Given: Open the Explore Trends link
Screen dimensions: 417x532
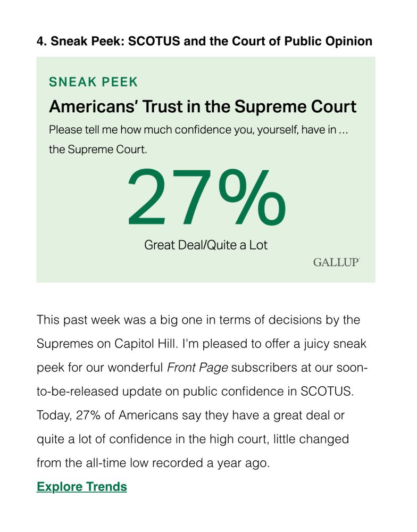Looking at the screenshot, I should pyautogui.click(x=82, y=487).
